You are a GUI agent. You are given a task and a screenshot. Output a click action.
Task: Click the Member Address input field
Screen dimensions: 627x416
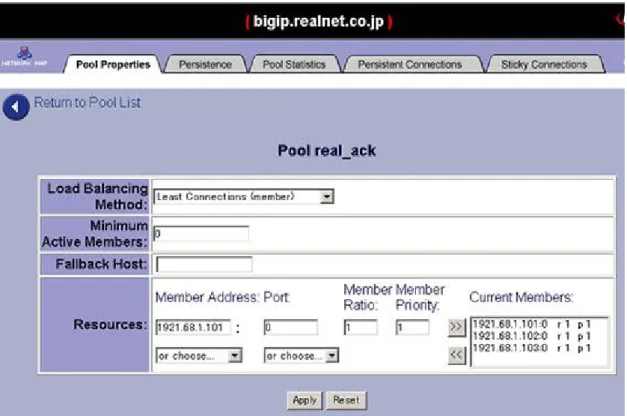pos(193,328)
